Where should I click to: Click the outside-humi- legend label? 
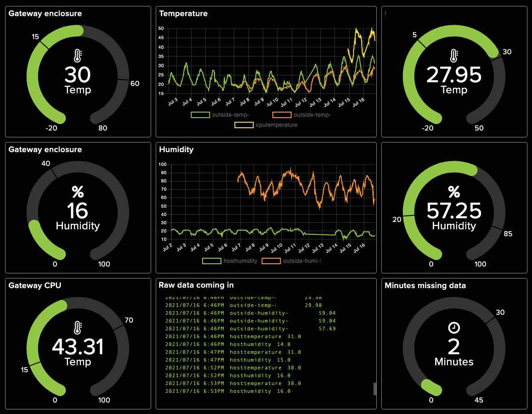click(x=302, y=261)
